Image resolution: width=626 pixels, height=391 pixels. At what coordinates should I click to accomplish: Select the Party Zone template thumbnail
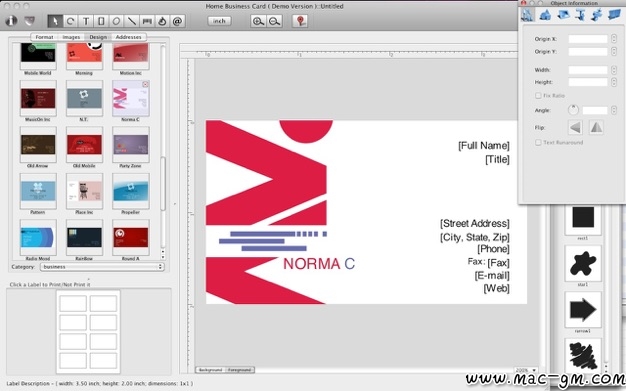tap(131, 145)
